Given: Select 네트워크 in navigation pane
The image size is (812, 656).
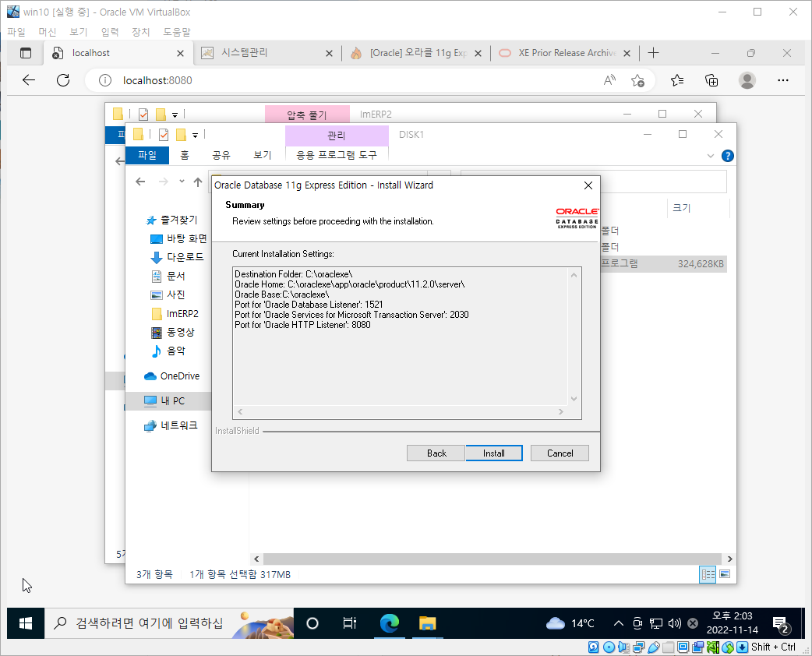Looking at the screenshot, I should pos(171,425).
